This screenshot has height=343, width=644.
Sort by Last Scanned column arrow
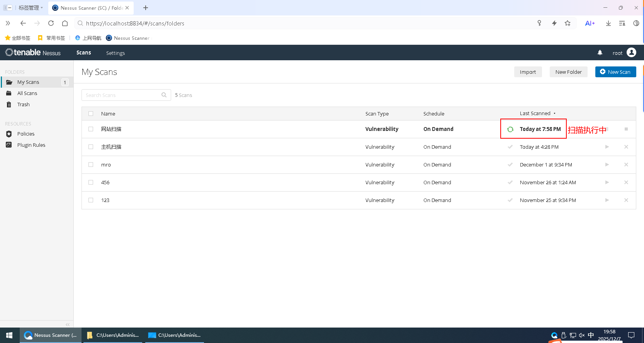(554, 114)
